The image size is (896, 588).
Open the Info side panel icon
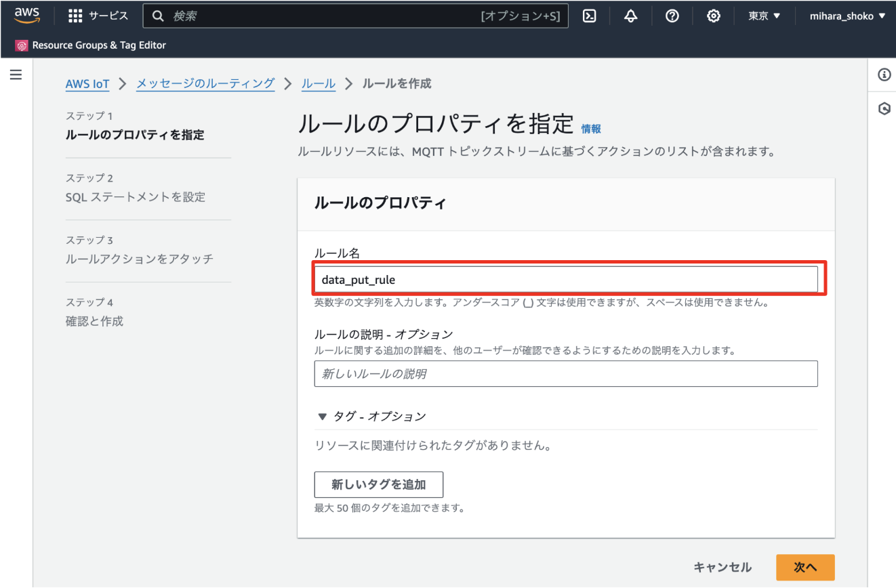pyautogui.click(x=882, y=75)
